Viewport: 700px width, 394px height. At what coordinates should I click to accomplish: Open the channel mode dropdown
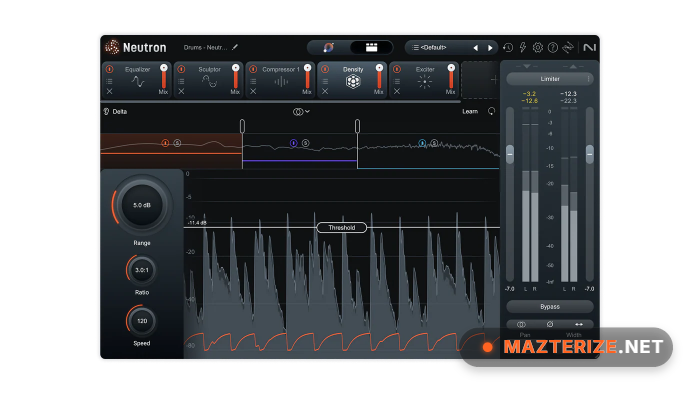pyautogui.click(x=301, y=112)
